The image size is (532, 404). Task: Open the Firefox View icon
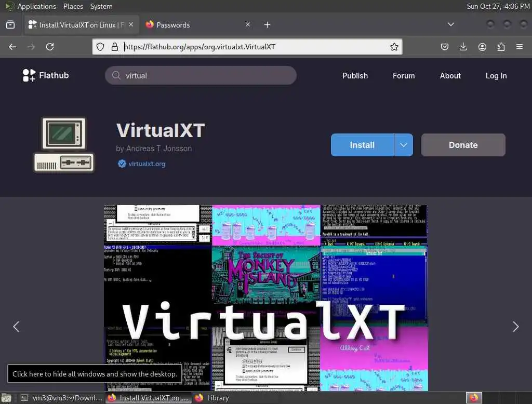pyautogui.click(x=10, y=25)
